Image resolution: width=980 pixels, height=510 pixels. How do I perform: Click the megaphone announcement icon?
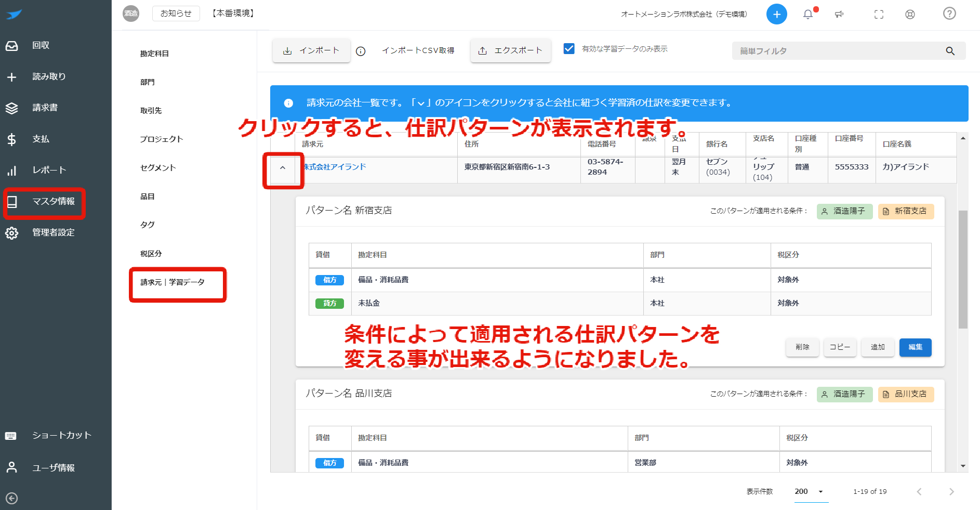tap(839, 15)
